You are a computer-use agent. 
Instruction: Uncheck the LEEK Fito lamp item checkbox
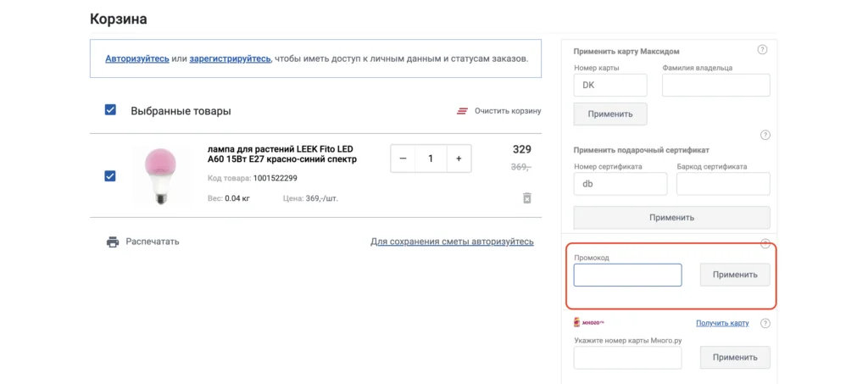[x=110, y=175]
